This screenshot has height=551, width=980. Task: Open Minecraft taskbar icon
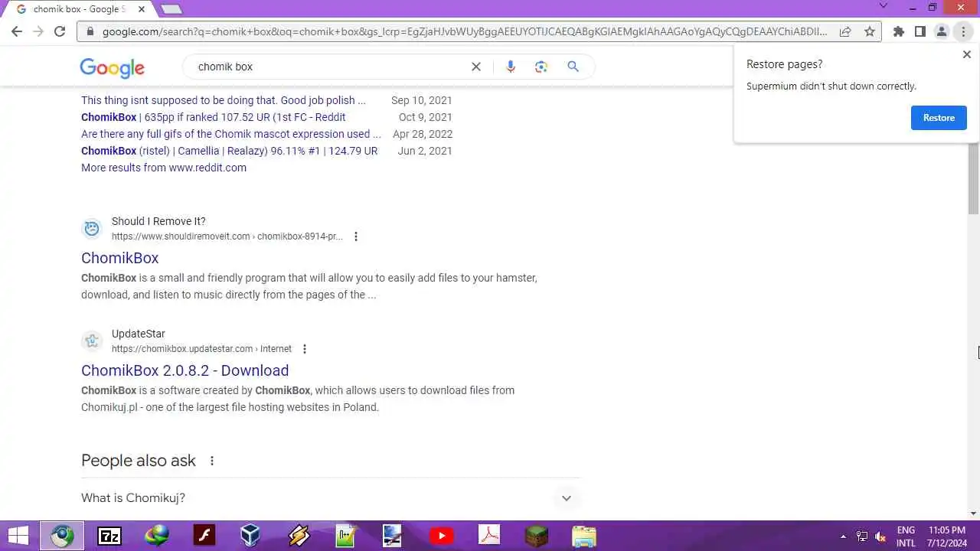536,536
